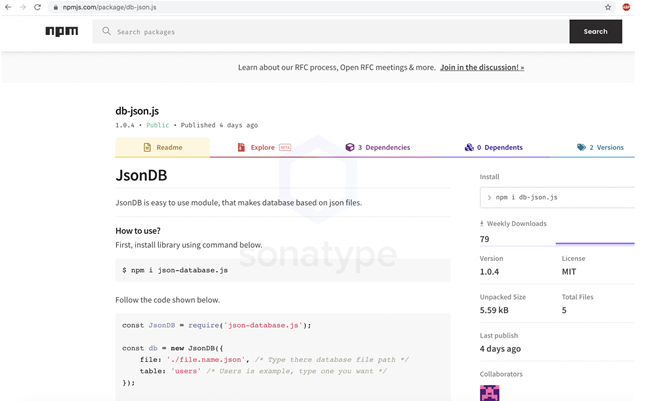Screen dimensions: 646x401
Task: Click the browser forward arrow
Action: (23, 7)
